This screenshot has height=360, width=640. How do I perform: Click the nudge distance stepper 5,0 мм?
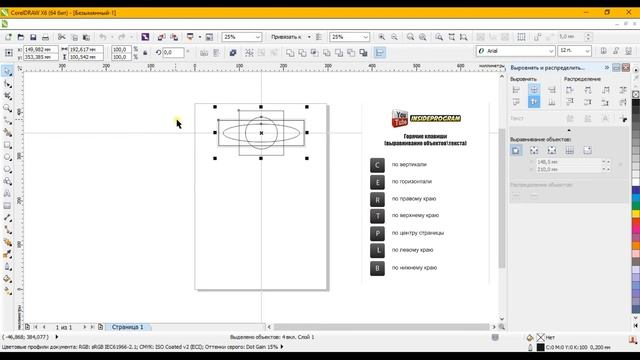(588, 37)
